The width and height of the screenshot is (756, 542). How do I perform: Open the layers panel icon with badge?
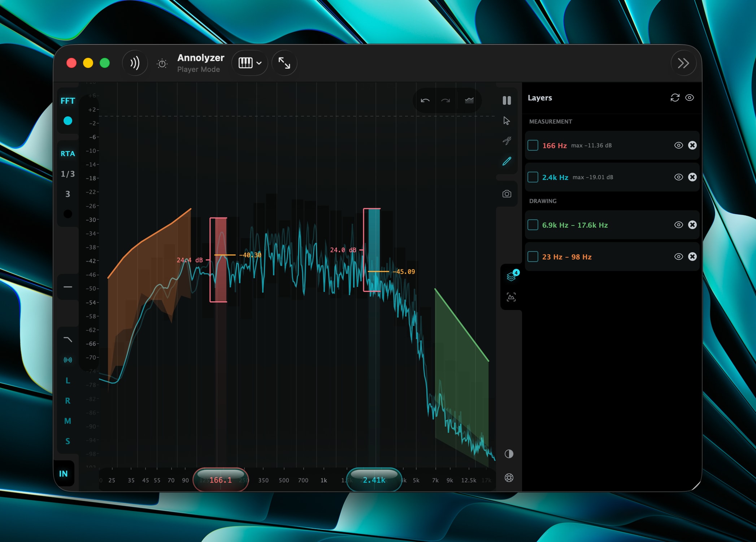[x=511, y=276]
